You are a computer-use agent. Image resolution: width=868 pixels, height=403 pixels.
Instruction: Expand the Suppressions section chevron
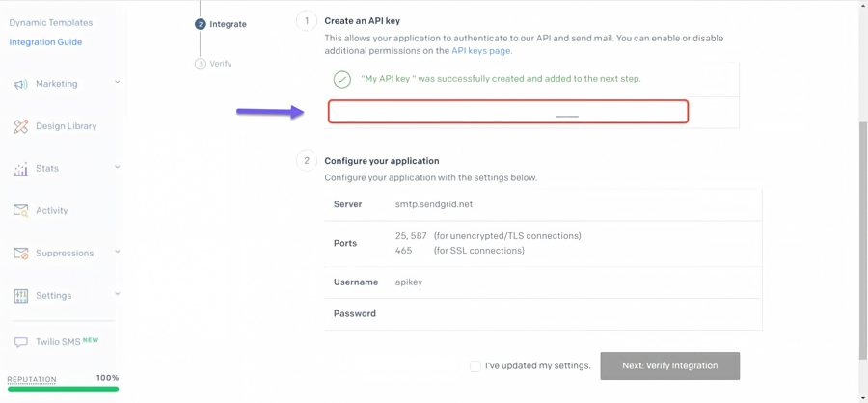pos(117,252)
